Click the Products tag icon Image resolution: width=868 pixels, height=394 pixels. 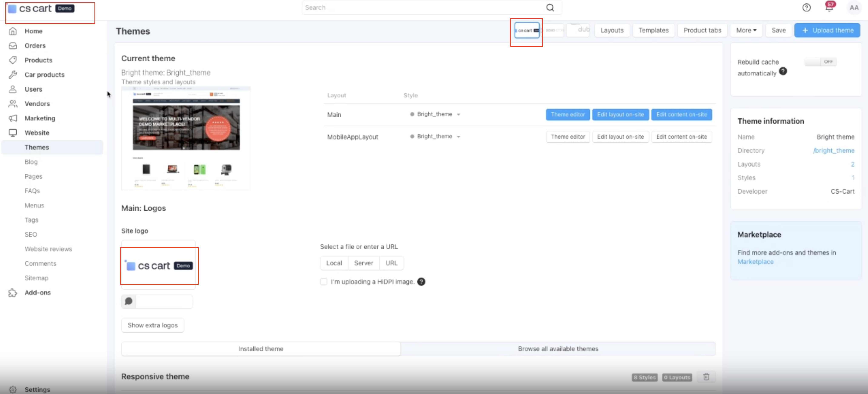[13, 60]
